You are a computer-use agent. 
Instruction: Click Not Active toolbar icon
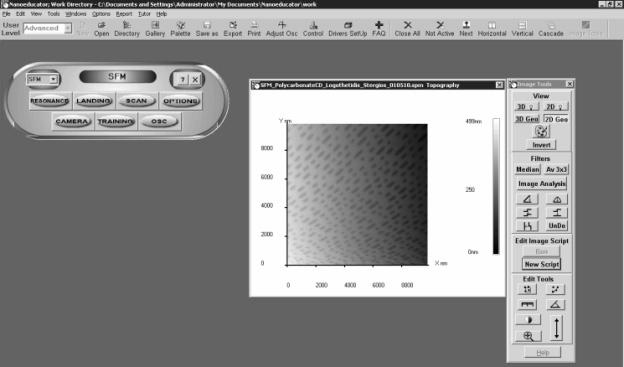tap(440, 29)
